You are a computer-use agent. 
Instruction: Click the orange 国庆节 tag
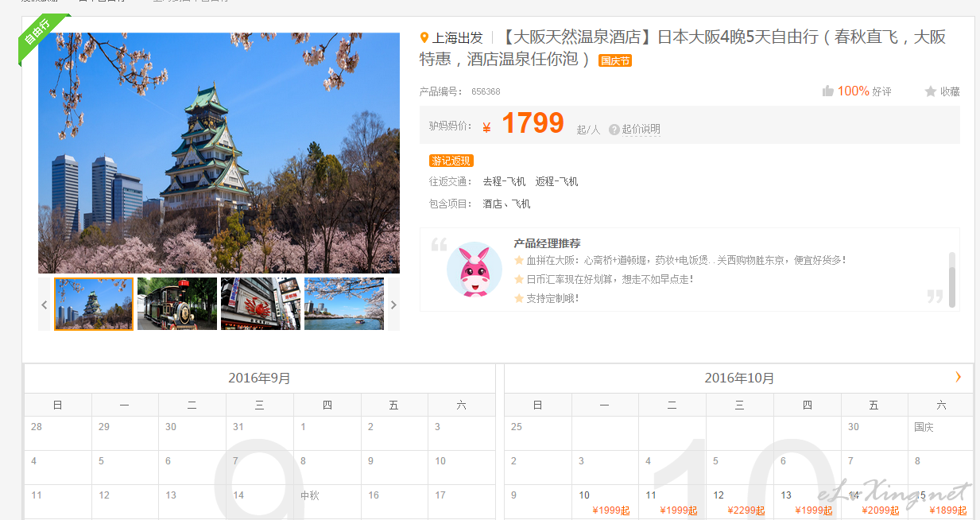point(615,60)
